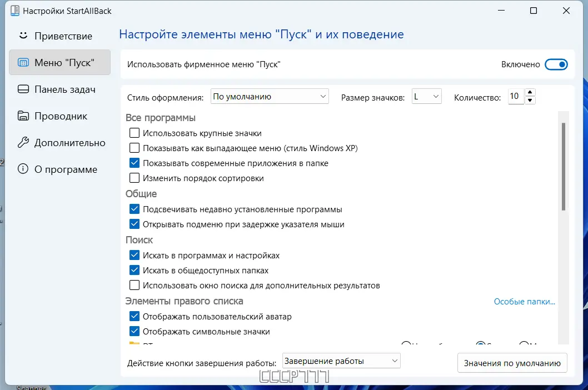Click the StartAllBack icon in title bar
This screenshot has width=588, height=390.
pos(16,10)
